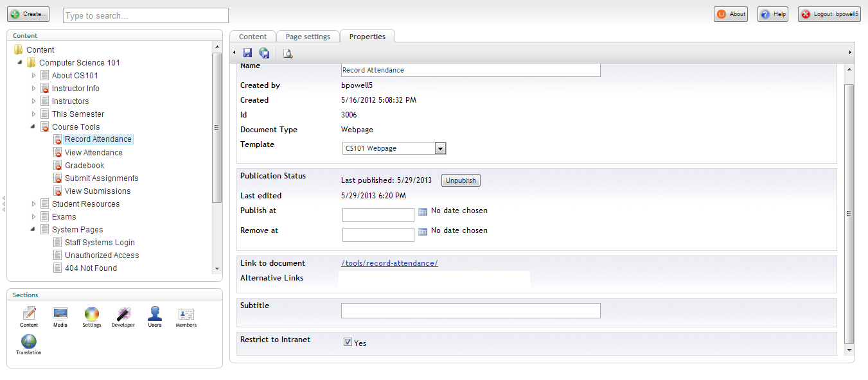Switch to the Page settings tab
The height and width of the screenshot is (380, 868).
click(x=308, y=37)
